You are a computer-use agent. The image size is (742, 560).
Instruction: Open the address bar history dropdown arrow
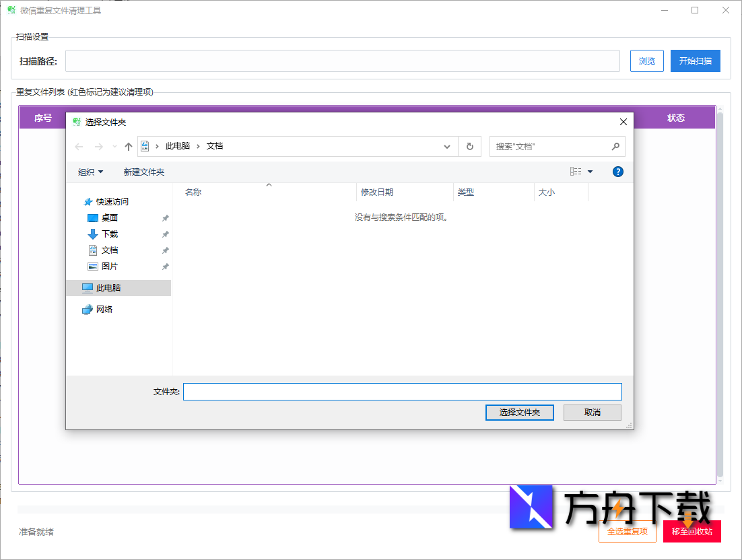(x=446, y=146)
